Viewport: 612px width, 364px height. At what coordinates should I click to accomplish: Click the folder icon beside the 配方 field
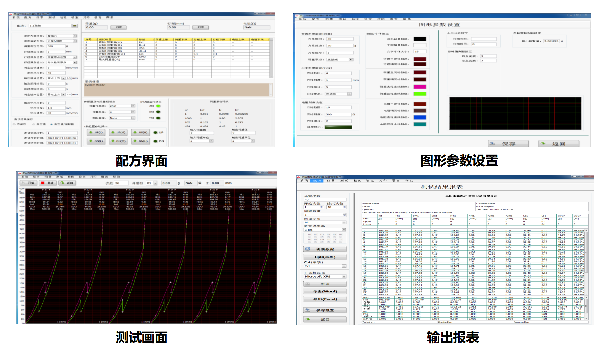tap(75, 26)
